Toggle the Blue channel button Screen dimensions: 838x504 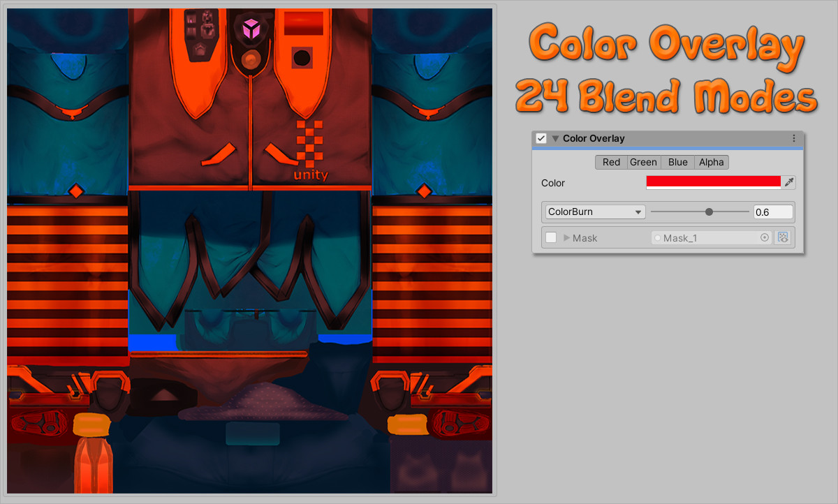tap(677, 162)
